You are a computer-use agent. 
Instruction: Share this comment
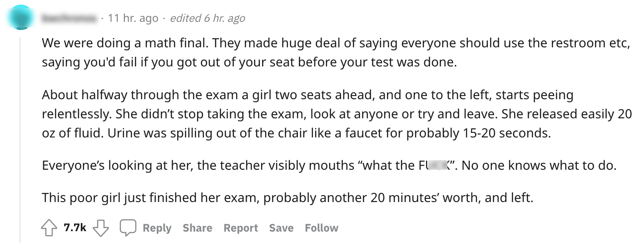coord(197,228)
